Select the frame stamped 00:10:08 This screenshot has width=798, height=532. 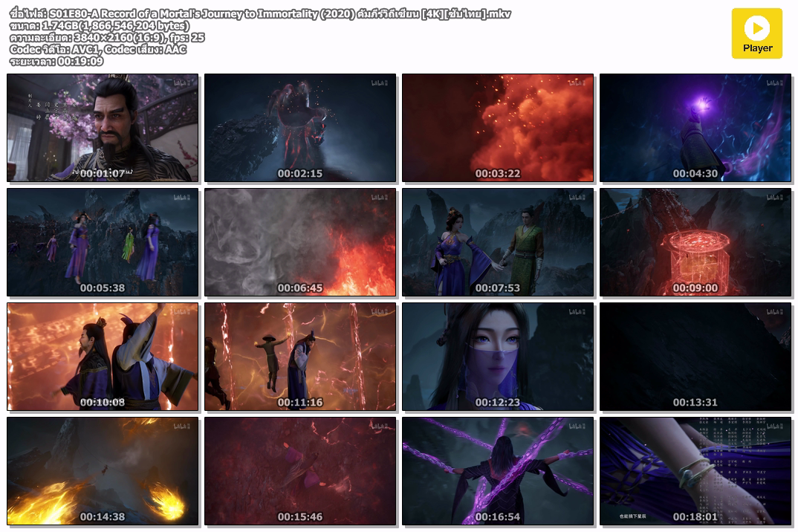click(x=103, y=357)
